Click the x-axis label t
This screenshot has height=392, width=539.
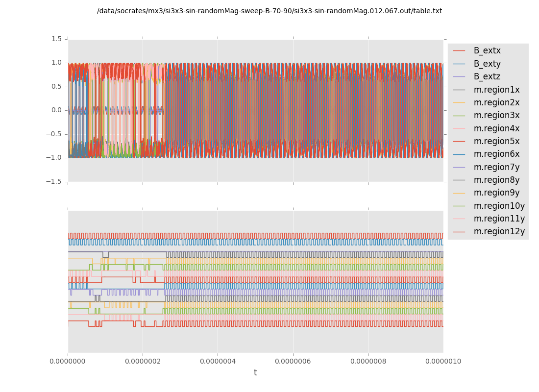255,372
